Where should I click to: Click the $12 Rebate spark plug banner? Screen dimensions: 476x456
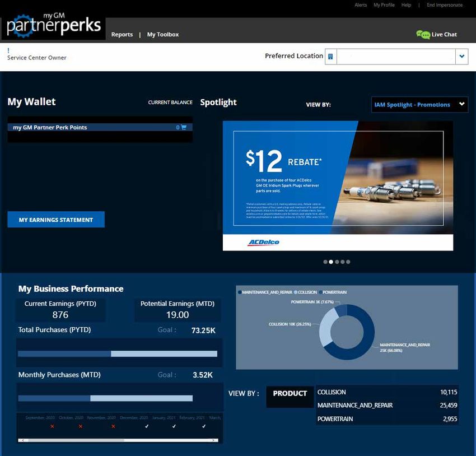point(338,186)
